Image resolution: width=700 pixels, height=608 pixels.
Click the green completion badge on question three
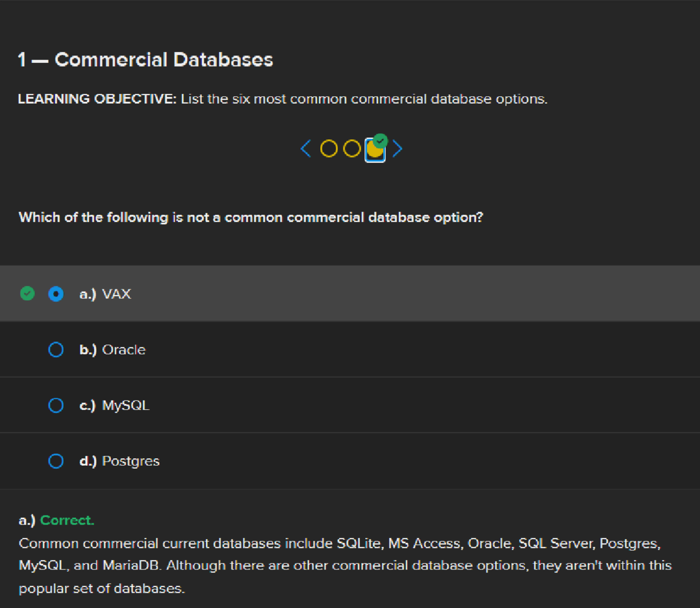pyautogui.click(x=381, y=140)
